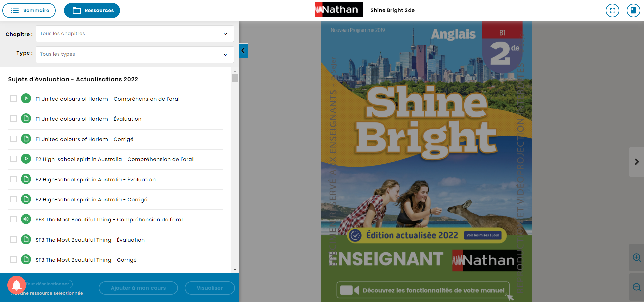This screenshot has height=302, width=644.
Task: Open F1 United colours of Harlem - Compréhension de l'oral
Action: click(x=108, y=99)
